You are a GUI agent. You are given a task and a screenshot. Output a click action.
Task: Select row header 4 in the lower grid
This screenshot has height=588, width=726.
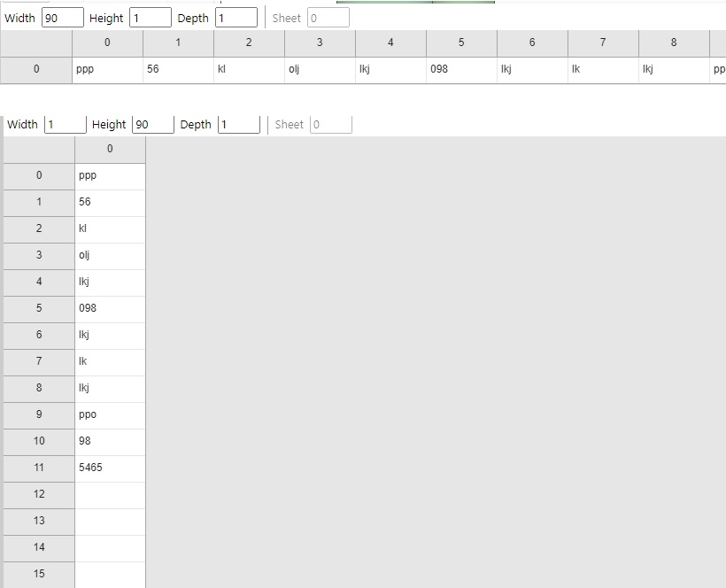(x=39, y=282)
